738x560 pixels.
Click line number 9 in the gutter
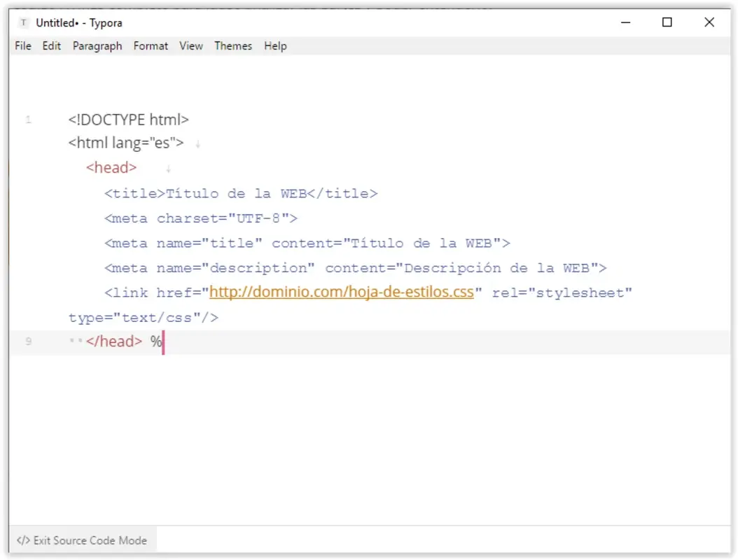coord(28,342)
